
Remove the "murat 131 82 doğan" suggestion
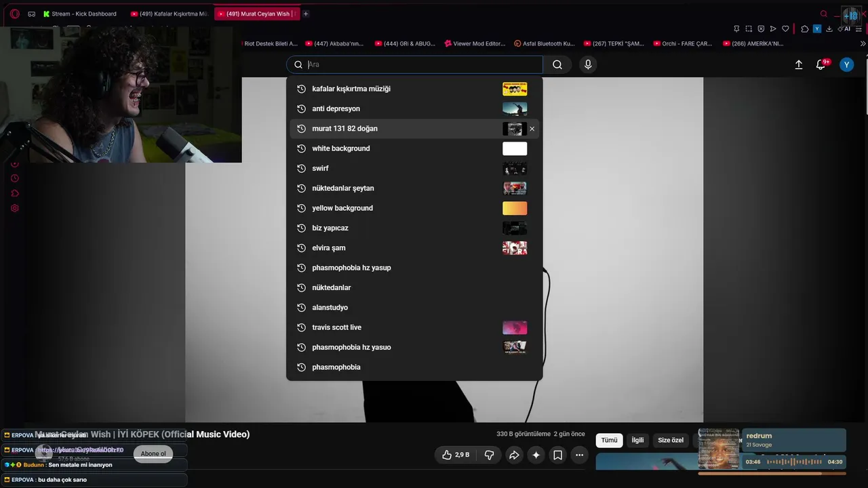click(532, 129)
